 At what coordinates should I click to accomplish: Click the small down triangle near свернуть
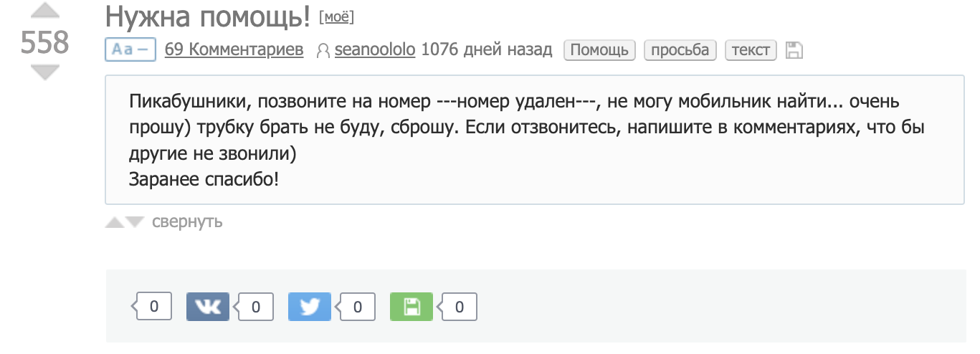tap(135, 222)
